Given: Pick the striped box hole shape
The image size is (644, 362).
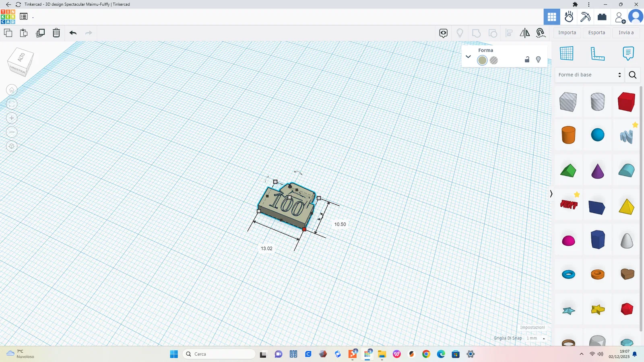Looking at the screenshot, I should coord(568,102).
